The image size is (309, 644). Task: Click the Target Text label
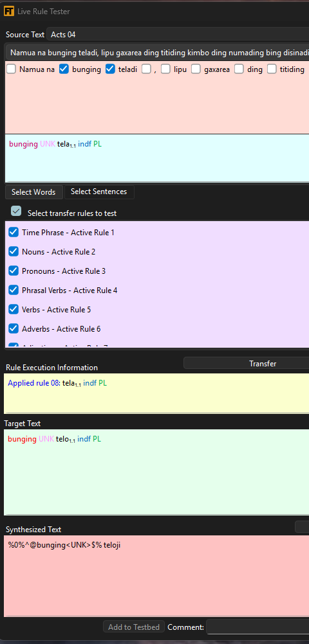[x=23, y=424]
